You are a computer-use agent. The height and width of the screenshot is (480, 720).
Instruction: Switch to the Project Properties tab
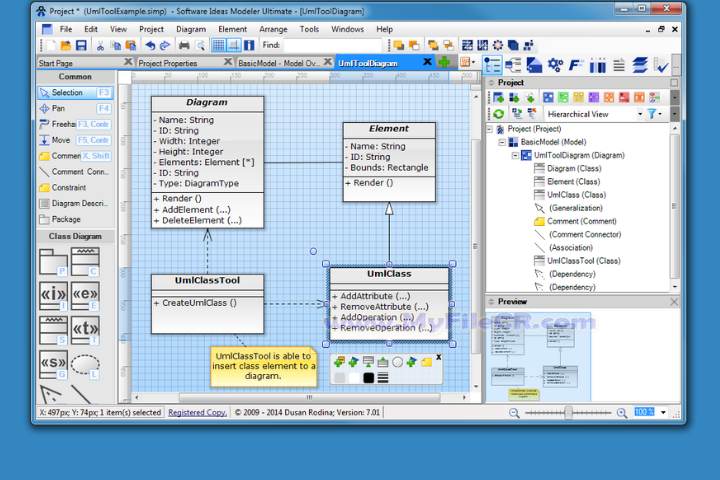(168, 63)
